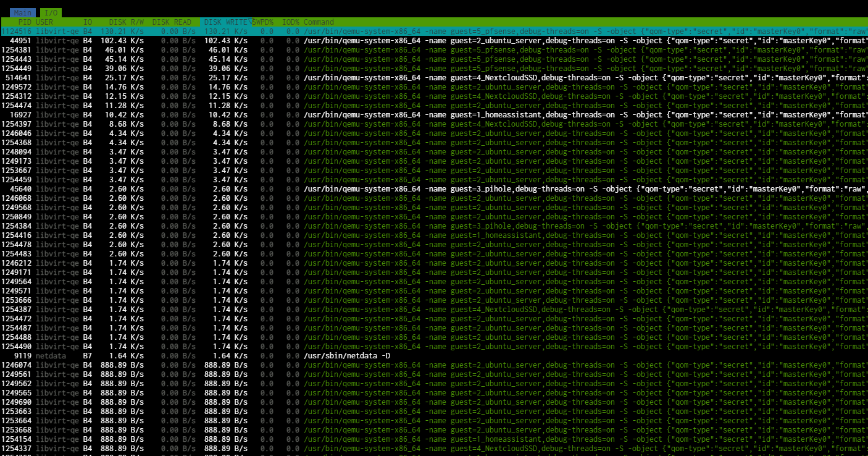Select process row PID 1253666
868x456 pixels.
tap(434, 300)
